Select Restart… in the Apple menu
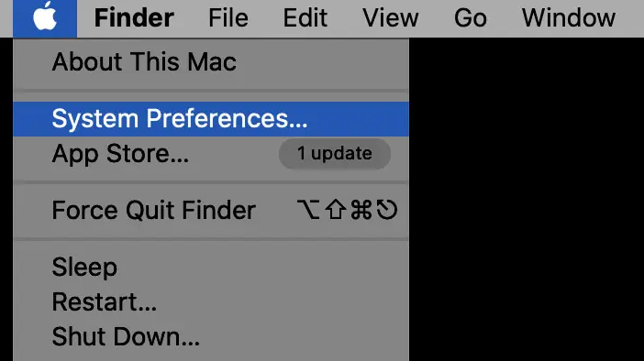This screenshot has width=644, height=361. (x=211, y=302)
